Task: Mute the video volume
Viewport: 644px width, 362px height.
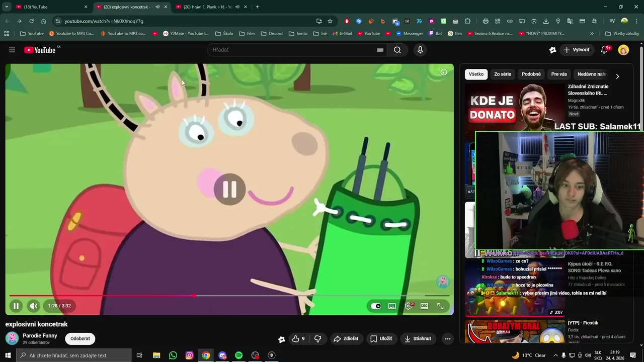Action: 33,306
